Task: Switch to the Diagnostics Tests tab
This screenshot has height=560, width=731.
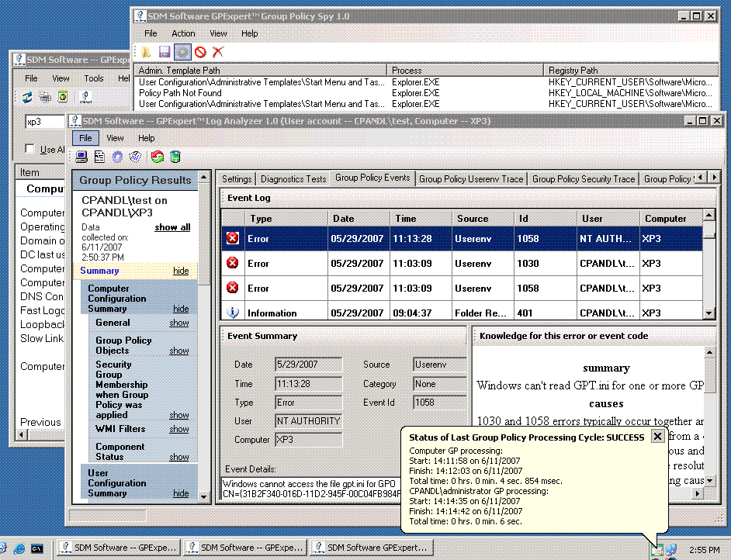Action: 293,178
